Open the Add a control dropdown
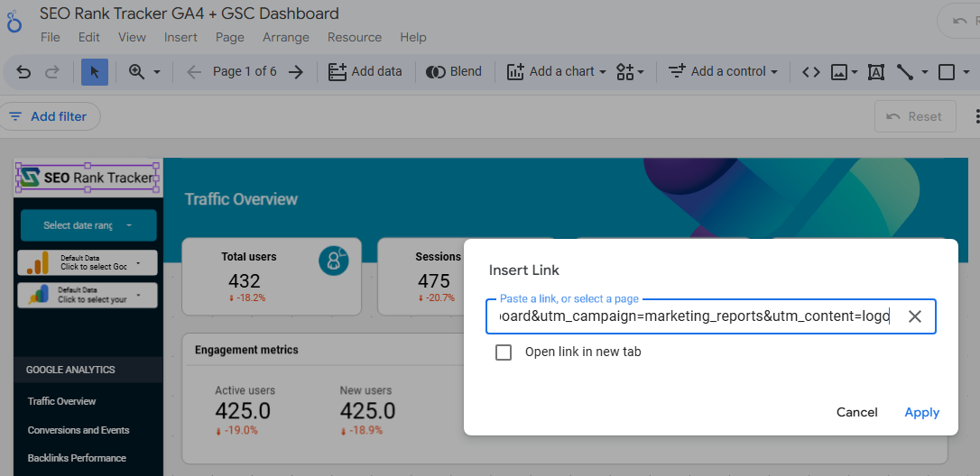 (x=723, y=72)
